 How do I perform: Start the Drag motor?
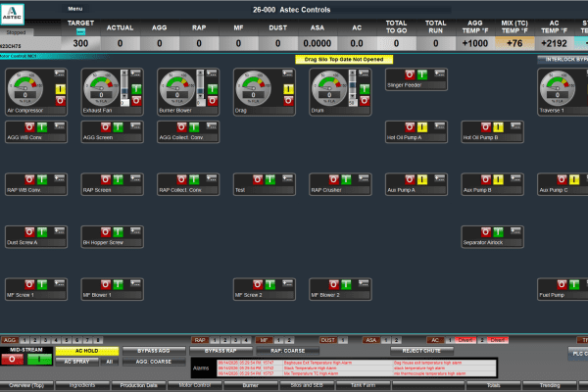288,89
